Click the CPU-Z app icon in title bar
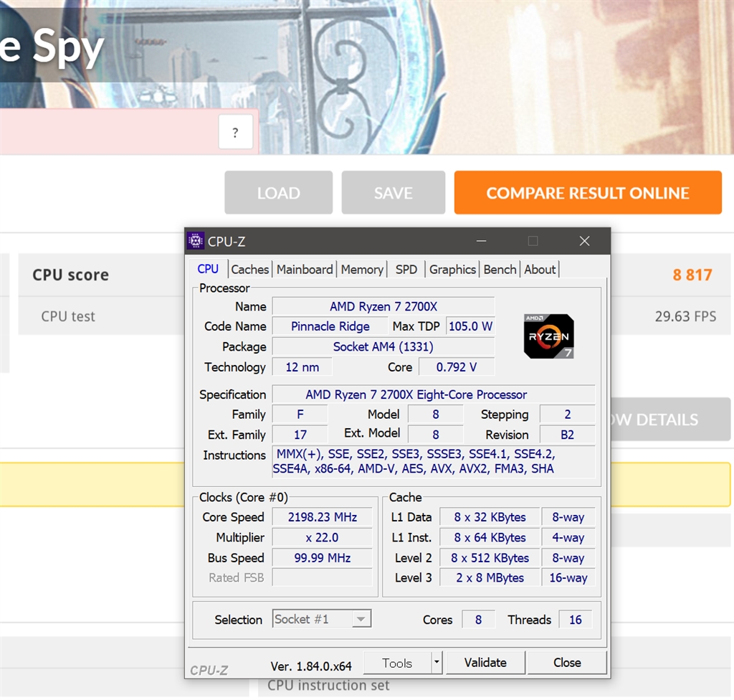734x700 pixels. pos(195,241)
